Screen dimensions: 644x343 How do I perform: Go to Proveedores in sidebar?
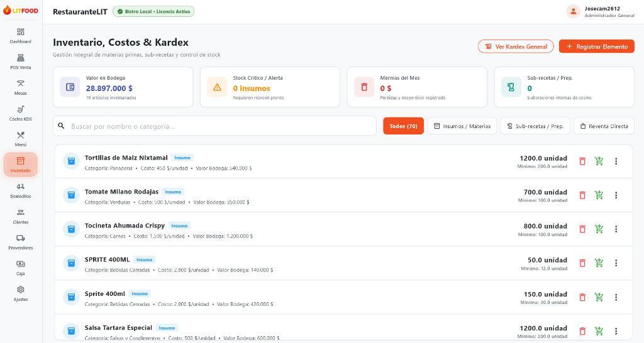tap(21, 242)
